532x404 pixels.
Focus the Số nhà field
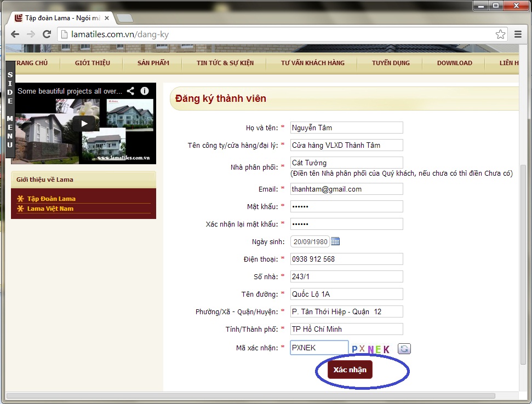[x=346, y=276]
